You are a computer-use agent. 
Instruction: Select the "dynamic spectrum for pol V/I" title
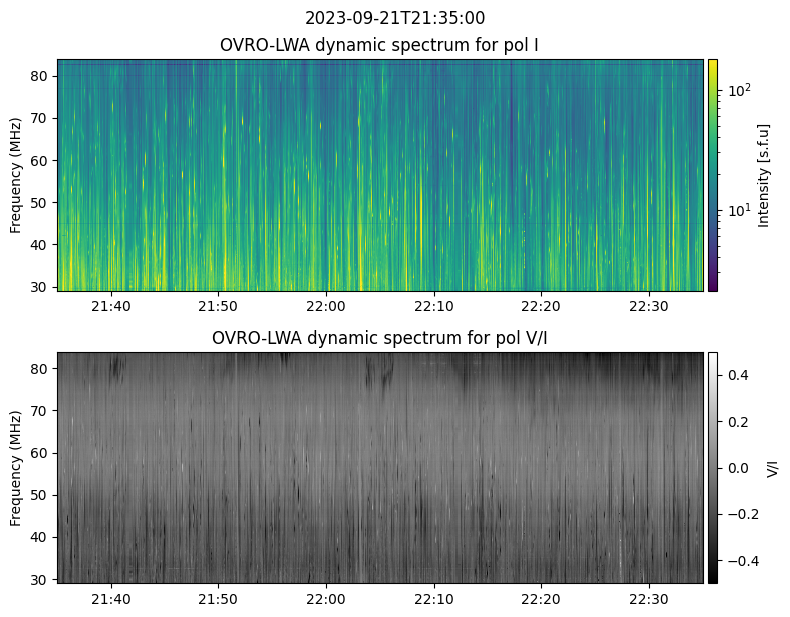(379, 338)
